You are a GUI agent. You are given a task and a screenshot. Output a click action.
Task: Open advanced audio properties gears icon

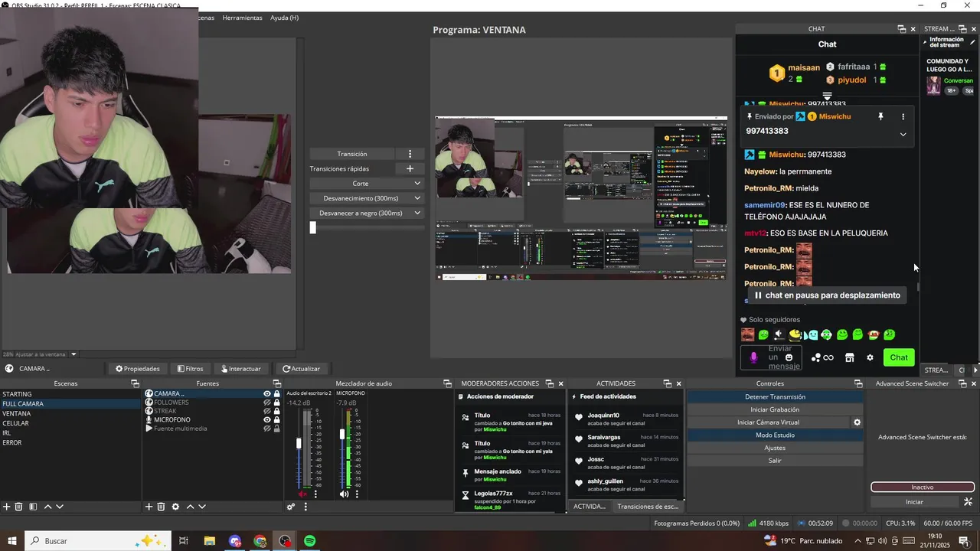click(291, 507)
